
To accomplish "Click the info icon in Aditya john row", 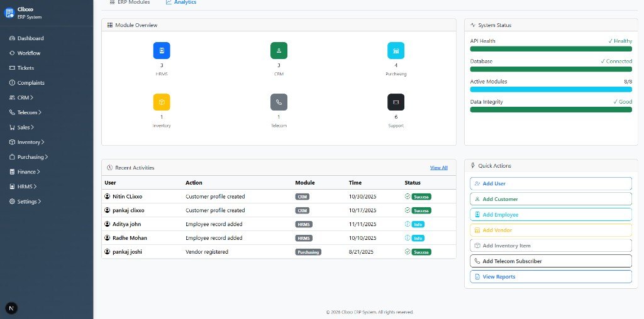I will point(408,224).
